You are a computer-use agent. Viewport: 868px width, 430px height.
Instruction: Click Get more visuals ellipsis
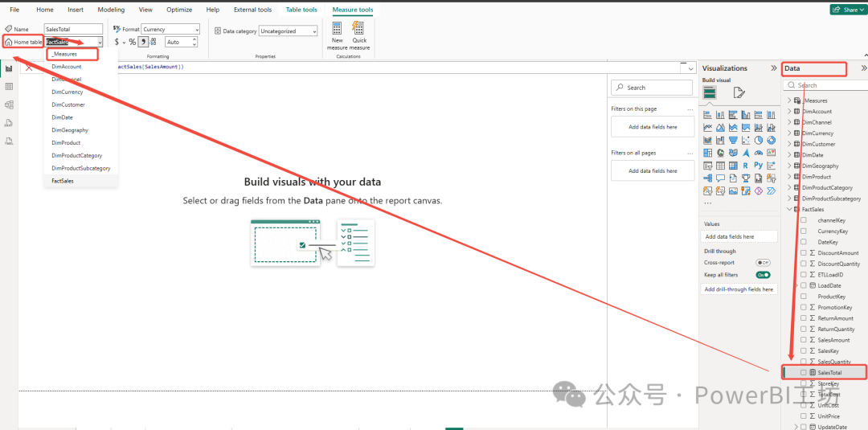coord(707,203)
